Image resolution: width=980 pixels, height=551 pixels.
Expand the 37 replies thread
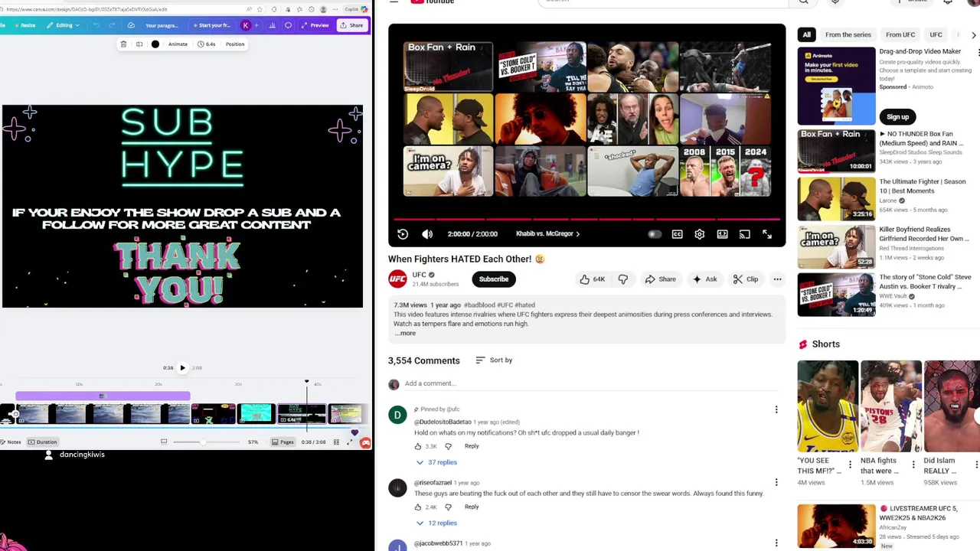tap(436, 462)
